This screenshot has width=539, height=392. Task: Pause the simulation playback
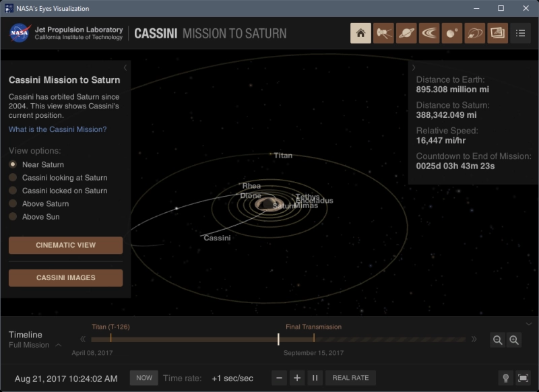[315, 378]
